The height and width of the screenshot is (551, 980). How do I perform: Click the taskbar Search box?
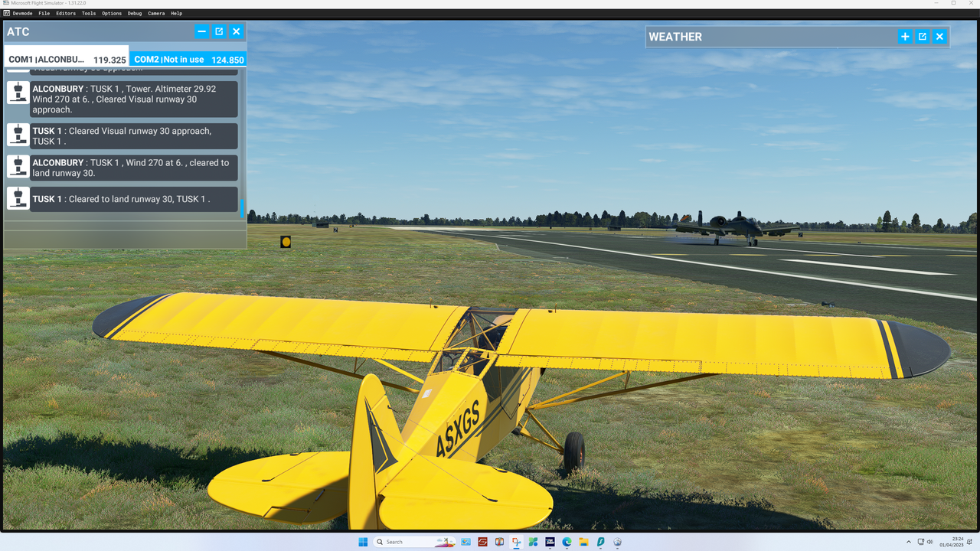414,542
